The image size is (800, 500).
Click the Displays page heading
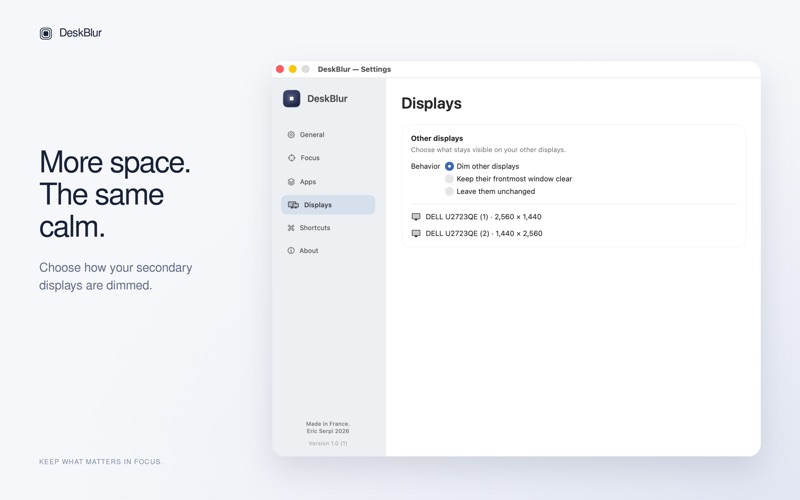tap(431, 103)
